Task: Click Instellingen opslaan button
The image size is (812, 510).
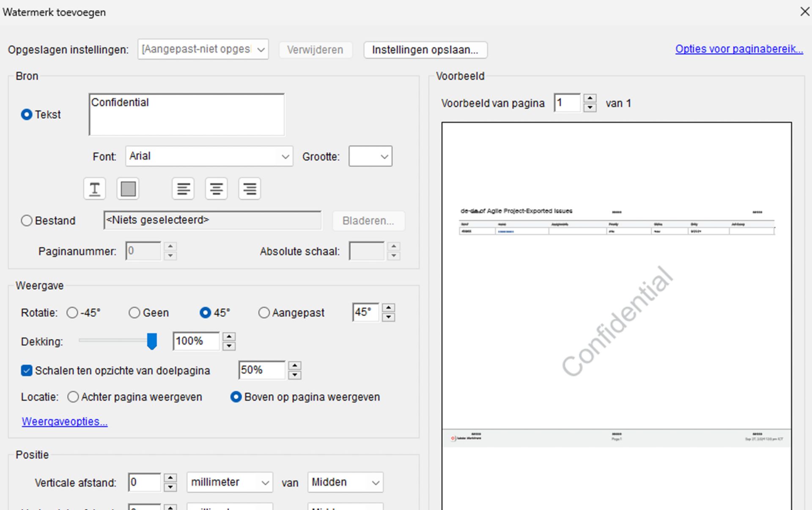Action: coord(425,50)
